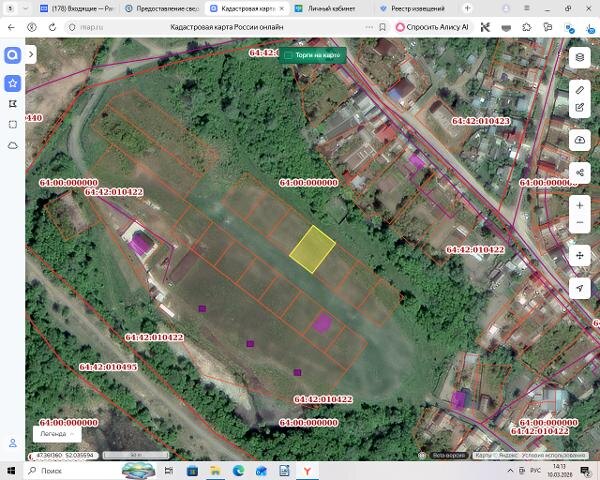
Task: Zoom out the map with minus
Action: pyautogui.click(x=580, y=222)
